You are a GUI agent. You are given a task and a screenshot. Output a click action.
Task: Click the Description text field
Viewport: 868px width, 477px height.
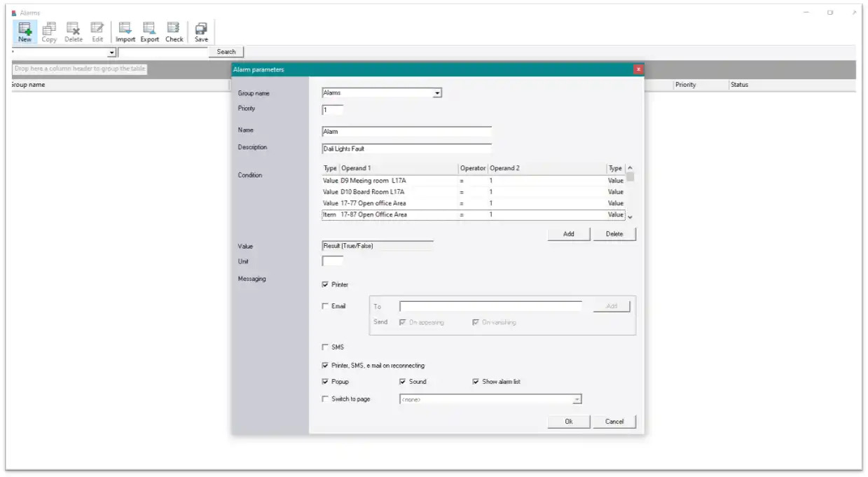tap(406, 148)
